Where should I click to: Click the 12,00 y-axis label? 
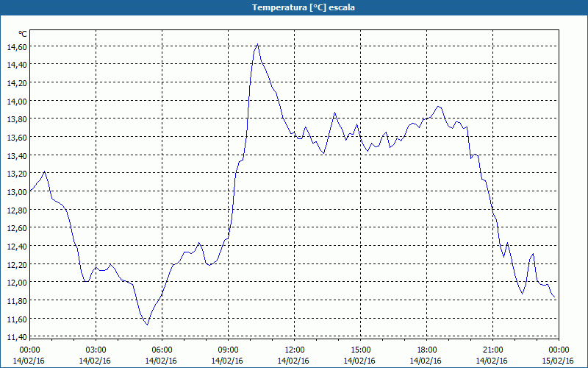[17, 283]
